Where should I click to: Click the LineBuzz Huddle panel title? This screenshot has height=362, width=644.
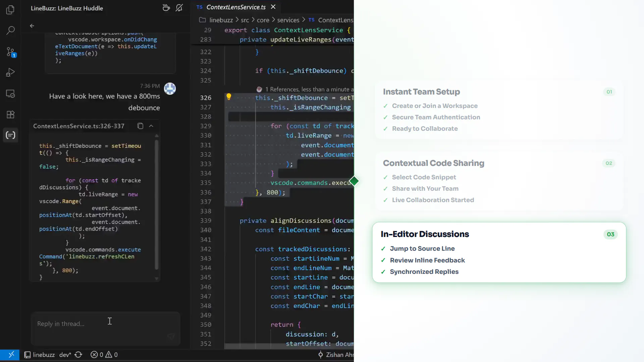click(67, 8)
